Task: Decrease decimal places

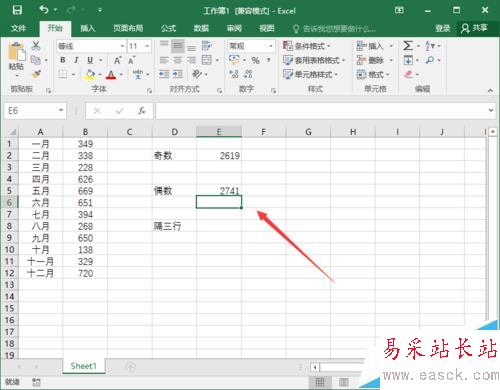Action: [x=248, y=74]
